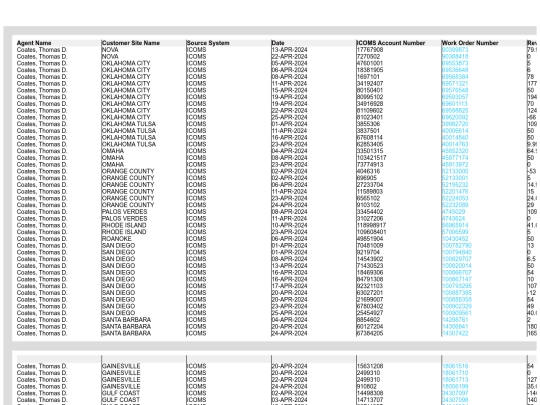Click the Customer Site Name column header
Viewport: 540px width, 405px height.
point(131,43)
